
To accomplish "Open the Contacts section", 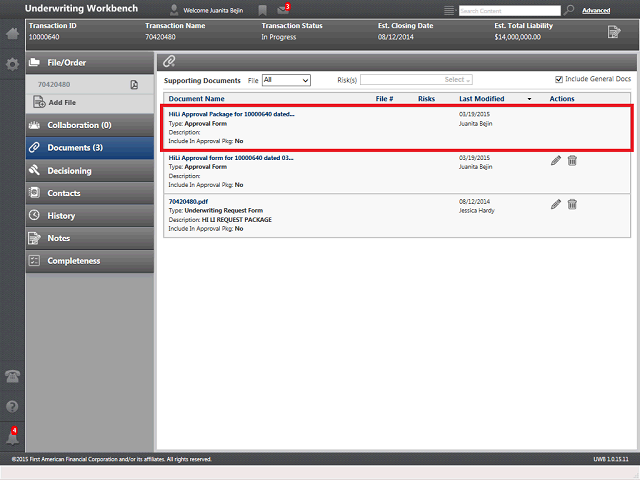I will (90, 193).
